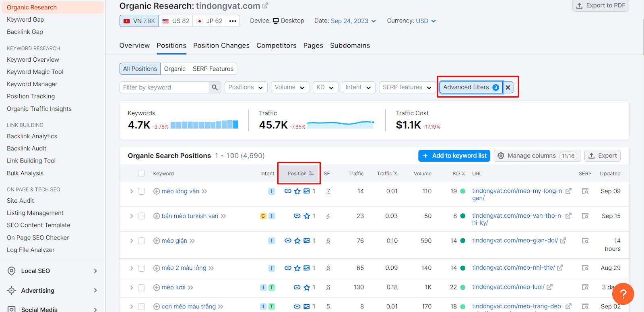This screenshot has width=644, height=312.
Task: Open the Competitors tab
Action: (x=277, y=46)
